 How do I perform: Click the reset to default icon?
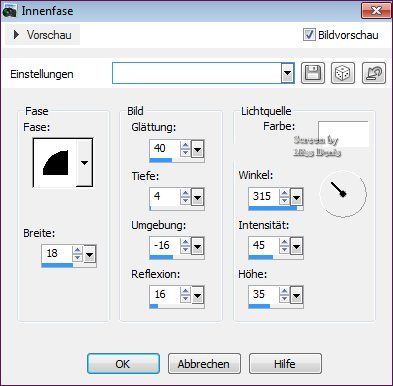click(x=374, y=73)
